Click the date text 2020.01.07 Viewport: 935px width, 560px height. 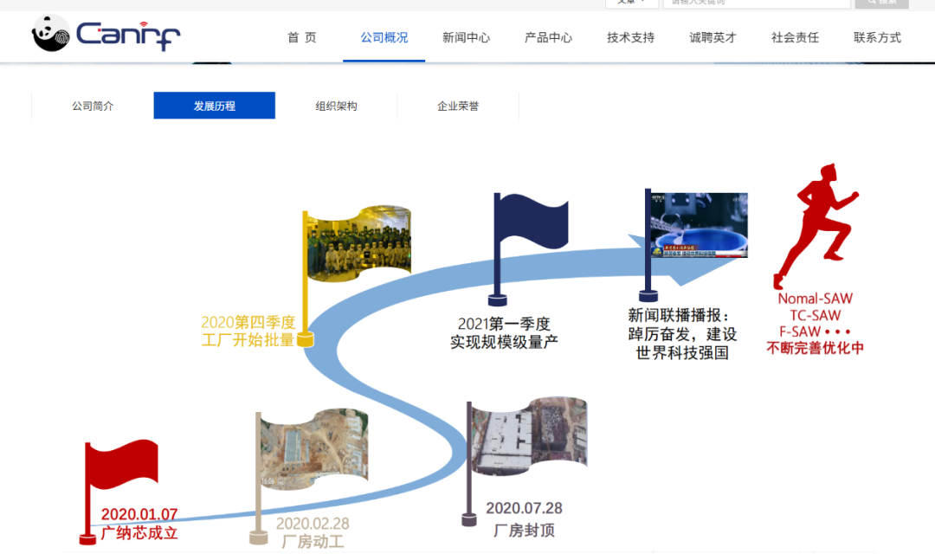(x=139, y=514)
